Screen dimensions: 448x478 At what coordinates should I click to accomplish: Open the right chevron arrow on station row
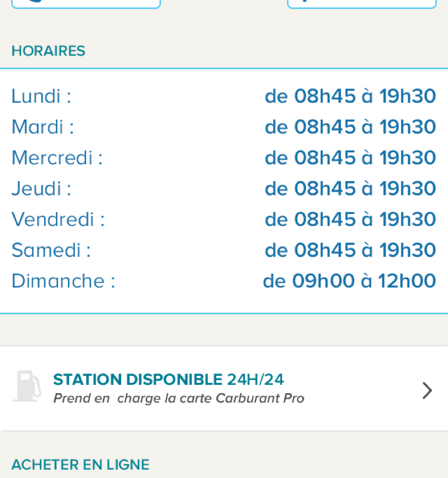(427, 391)
